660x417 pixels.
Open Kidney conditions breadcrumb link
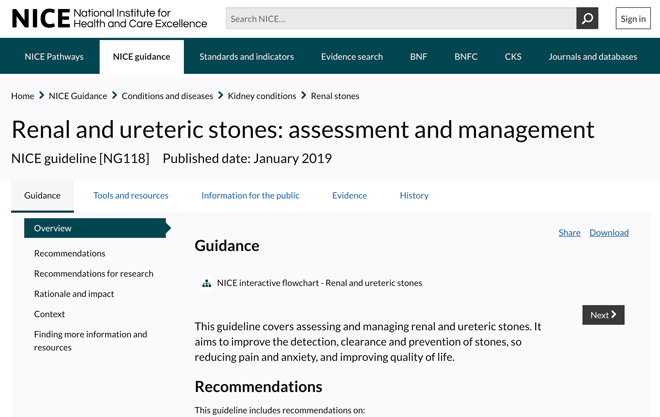tap(262, 96)
